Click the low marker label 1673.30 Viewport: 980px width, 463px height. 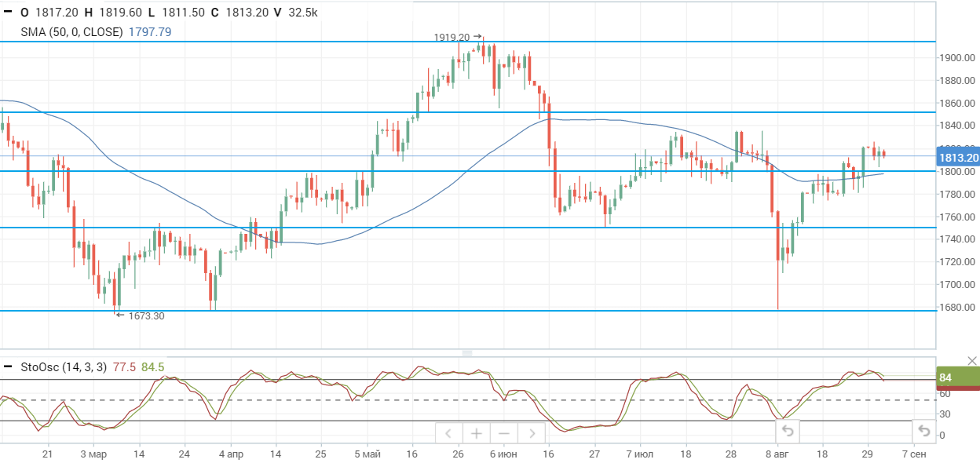click(x=147, y=315)
